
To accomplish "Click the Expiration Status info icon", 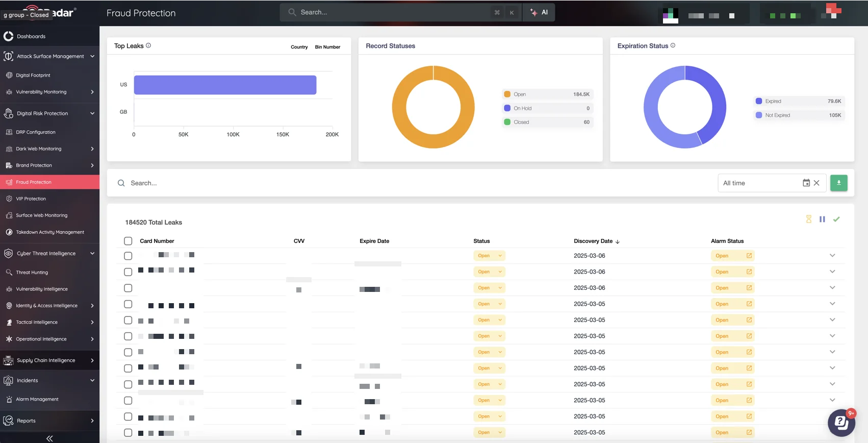I will [673, 45].
